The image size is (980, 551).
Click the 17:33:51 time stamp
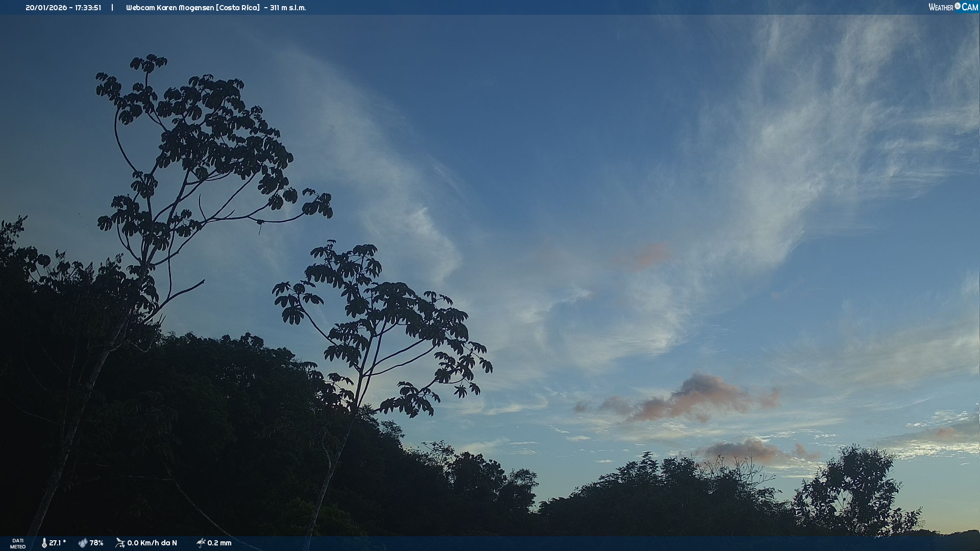click(88, 8)
